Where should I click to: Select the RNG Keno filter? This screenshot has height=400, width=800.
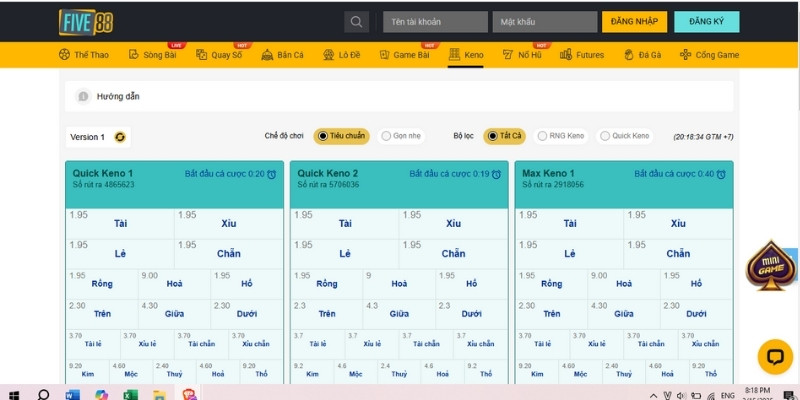(561, 136)
